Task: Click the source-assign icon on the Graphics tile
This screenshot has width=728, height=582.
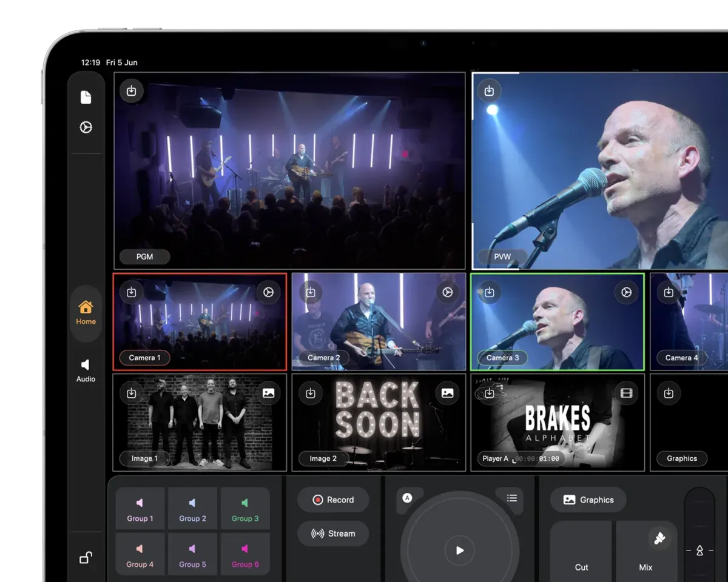Action: 669,393
